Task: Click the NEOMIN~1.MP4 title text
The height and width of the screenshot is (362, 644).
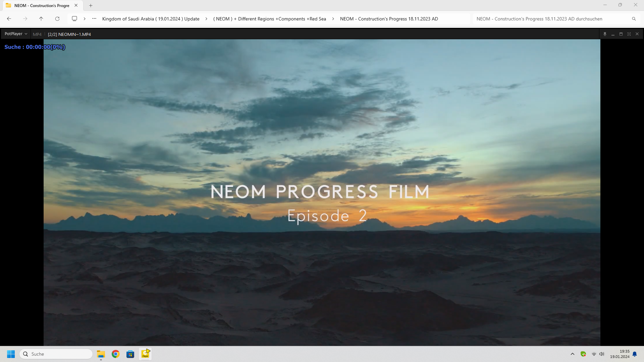Action: 69,34
